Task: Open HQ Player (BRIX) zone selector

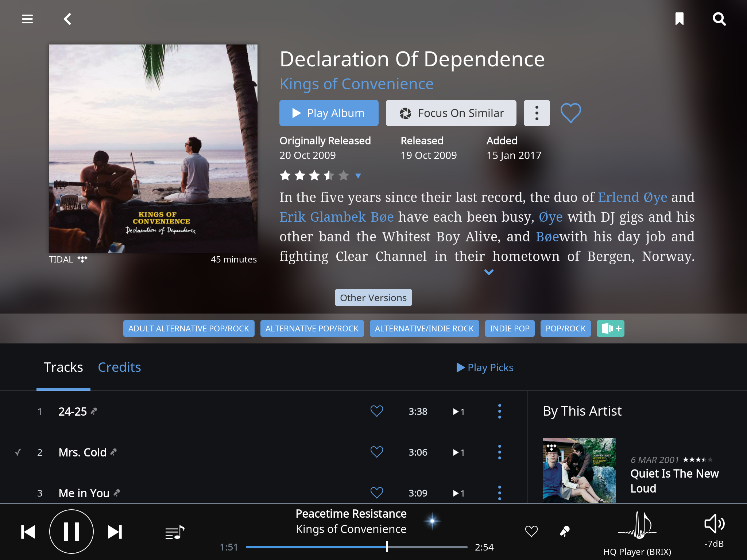Action: pos(637,534)
